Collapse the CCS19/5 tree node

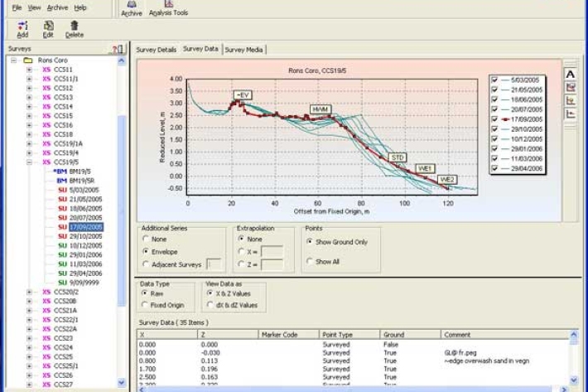[x=30, y=162]
